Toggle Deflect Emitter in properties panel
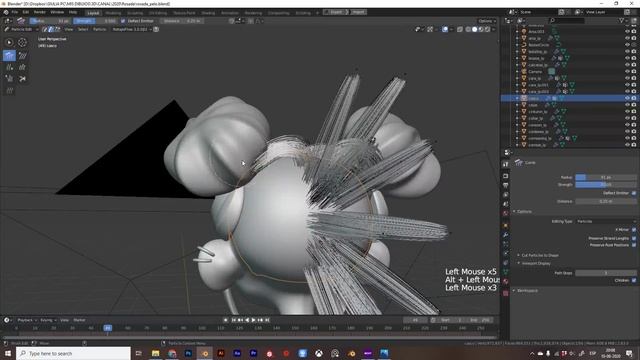This screenshot has width=640, height=360. 634,193
